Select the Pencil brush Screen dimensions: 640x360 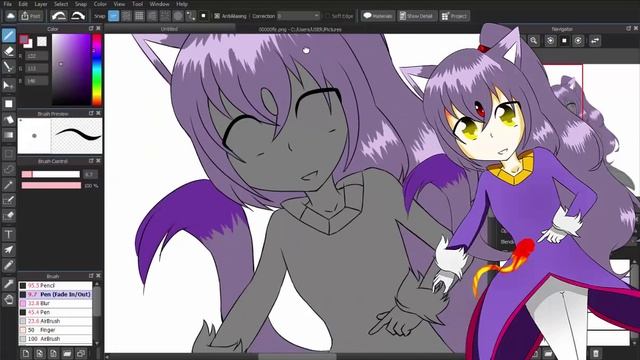click(55, 285)
